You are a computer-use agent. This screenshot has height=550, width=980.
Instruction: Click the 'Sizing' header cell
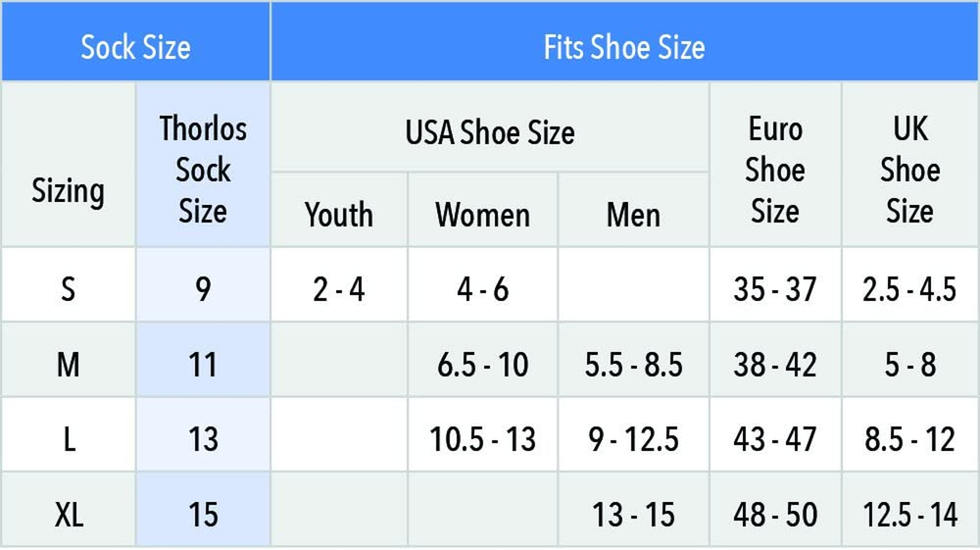[68, 190]
